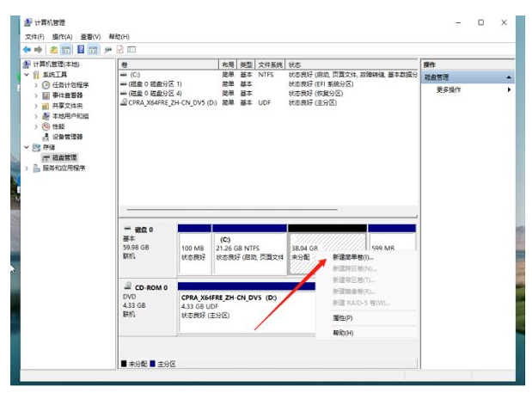Click the 事件查看器 icon in tree

46,95
